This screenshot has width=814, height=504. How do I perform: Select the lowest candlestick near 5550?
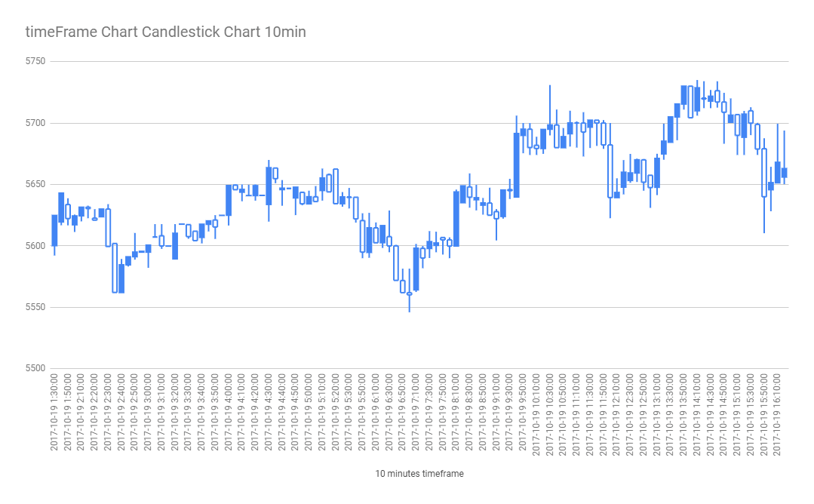tap(410, 293)
